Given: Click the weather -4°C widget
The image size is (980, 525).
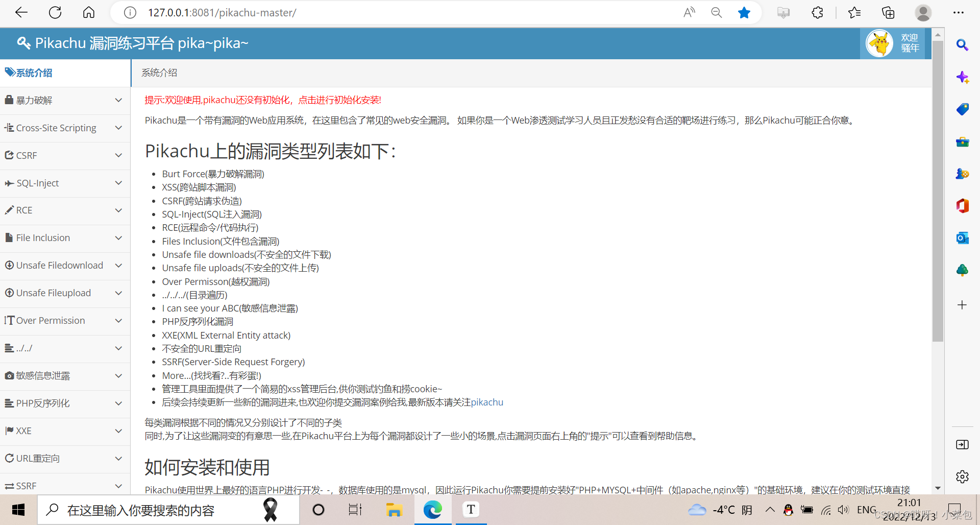Looking at the screenshot, I should 720,510.
